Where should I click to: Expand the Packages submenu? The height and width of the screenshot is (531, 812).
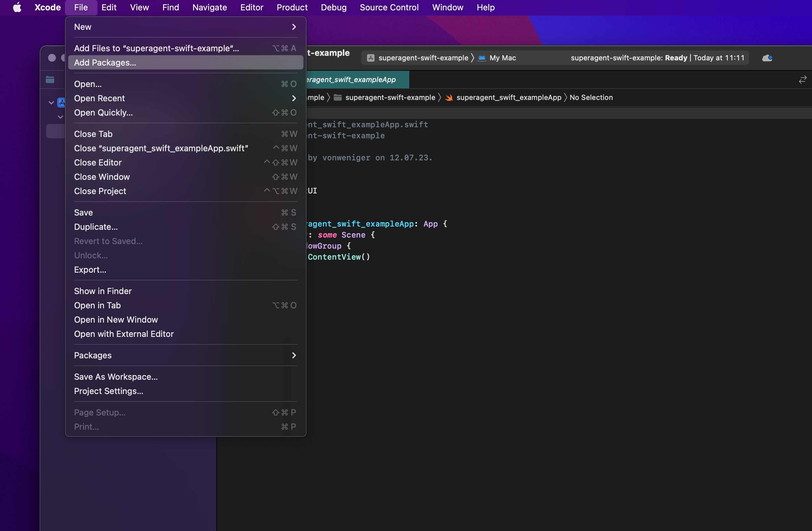(x=185, y=356)
